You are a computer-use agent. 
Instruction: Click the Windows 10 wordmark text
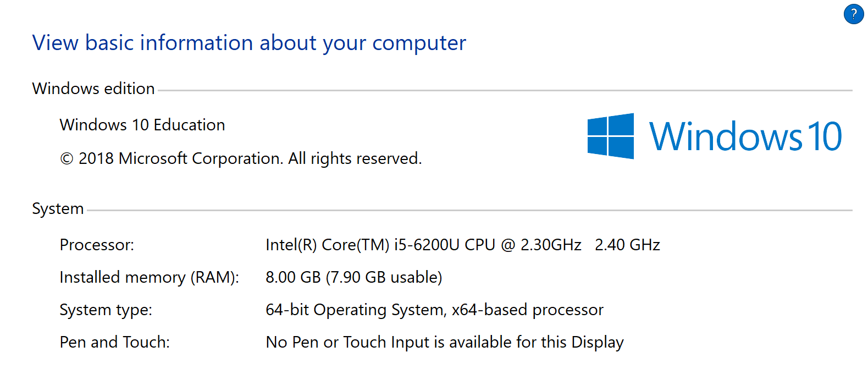[745, 136]
